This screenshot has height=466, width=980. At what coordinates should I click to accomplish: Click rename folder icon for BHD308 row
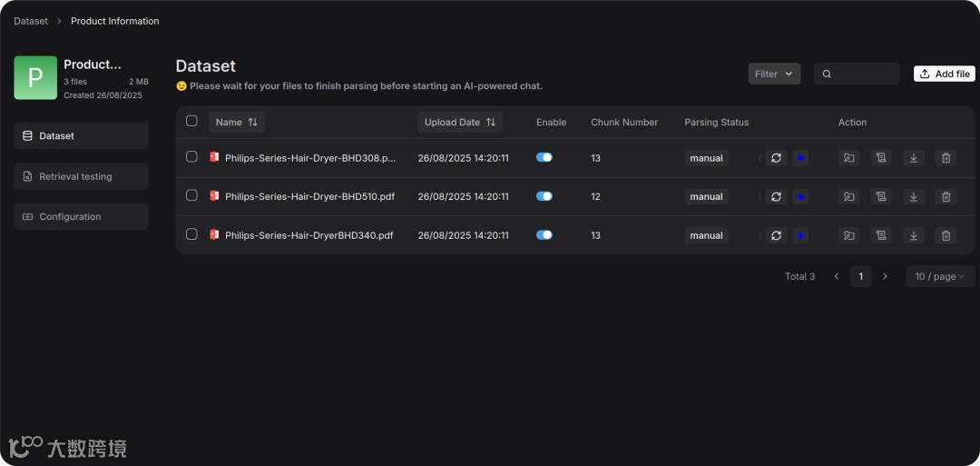tap(848, 158)
